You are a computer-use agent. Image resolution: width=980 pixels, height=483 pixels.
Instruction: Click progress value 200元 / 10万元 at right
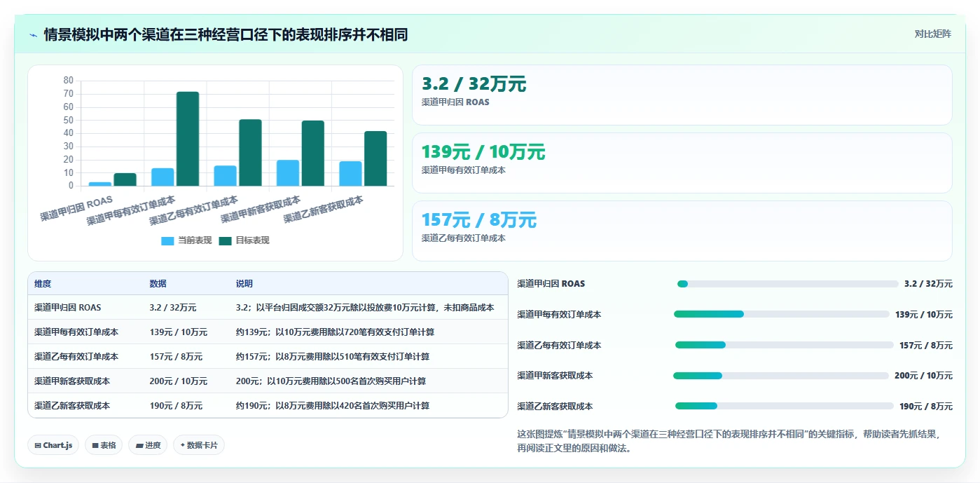(x=923, y=376)
